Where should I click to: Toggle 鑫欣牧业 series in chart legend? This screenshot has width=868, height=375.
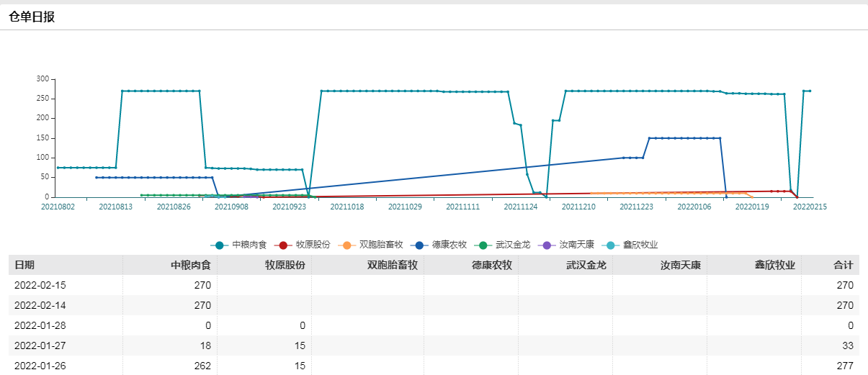[x=630, y=245]
